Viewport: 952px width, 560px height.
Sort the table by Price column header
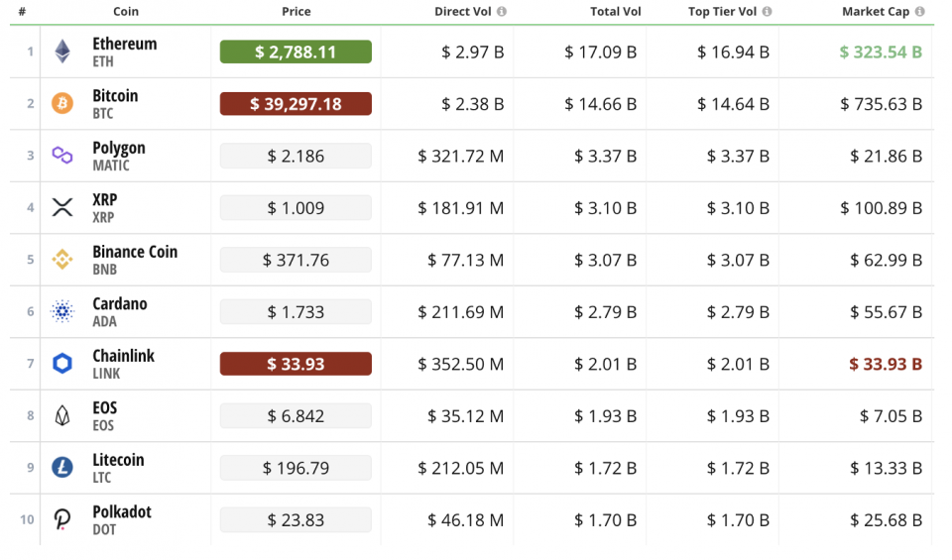click(296, 12)
